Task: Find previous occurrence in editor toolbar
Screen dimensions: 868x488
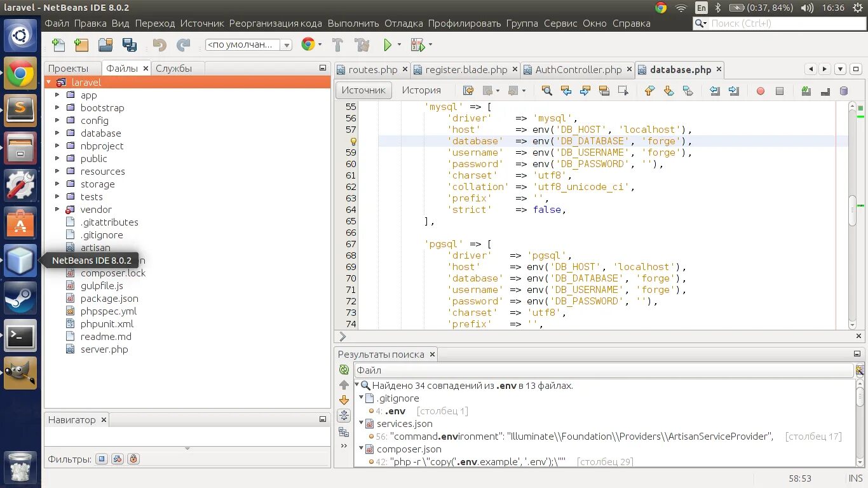Action: coord(566,91)
